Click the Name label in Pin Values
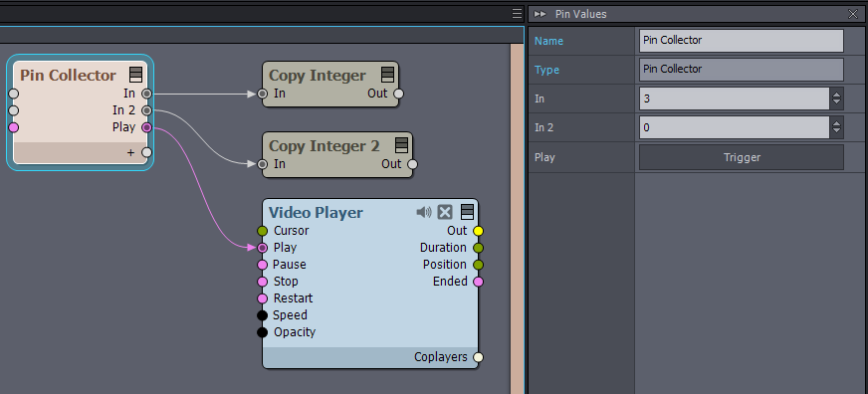The width and height of the screenshot is (868, 394). [548, 41]
